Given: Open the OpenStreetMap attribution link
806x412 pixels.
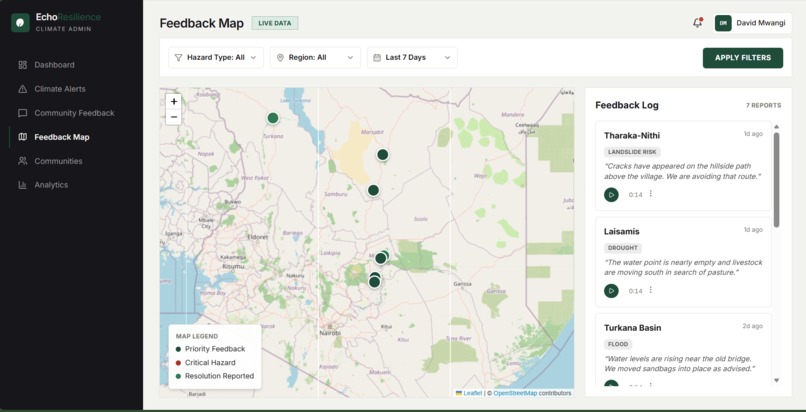Looking at the screenshot, I should (x=515, y=393).
